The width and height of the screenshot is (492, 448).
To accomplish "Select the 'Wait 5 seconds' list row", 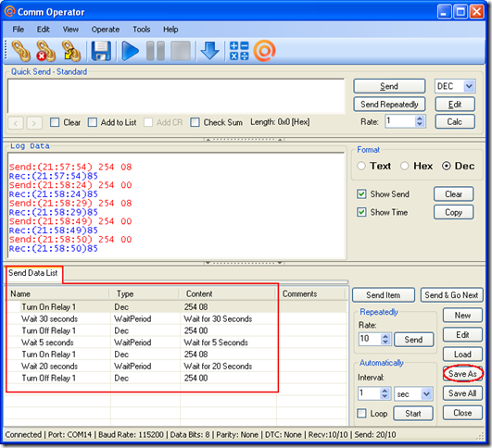I will [177, 342].
